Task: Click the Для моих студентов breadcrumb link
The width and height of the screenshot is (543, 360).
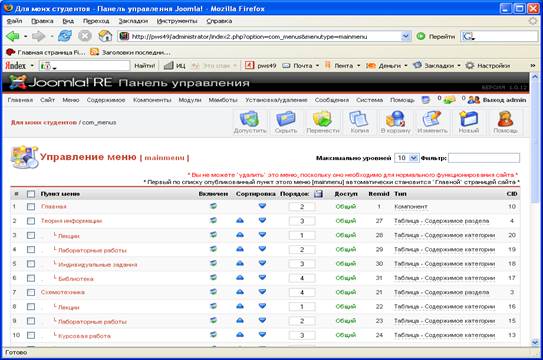Action: pos(44,123)
